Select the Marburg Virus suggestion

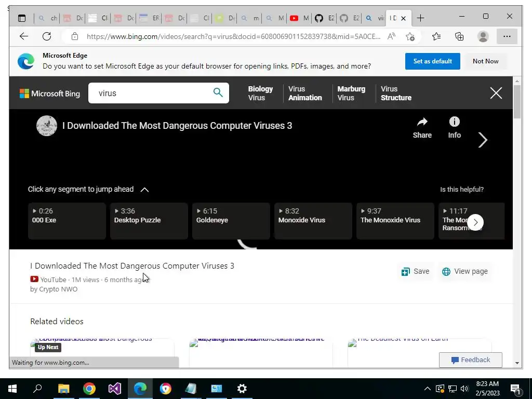coord(351,94)
